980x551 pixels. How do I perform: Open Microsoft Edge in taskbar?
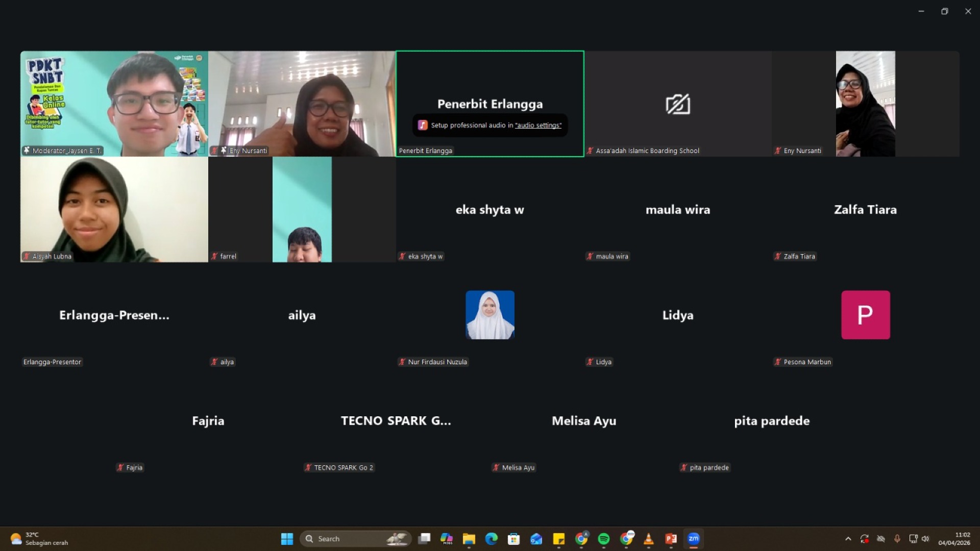[x=491, y=539]
